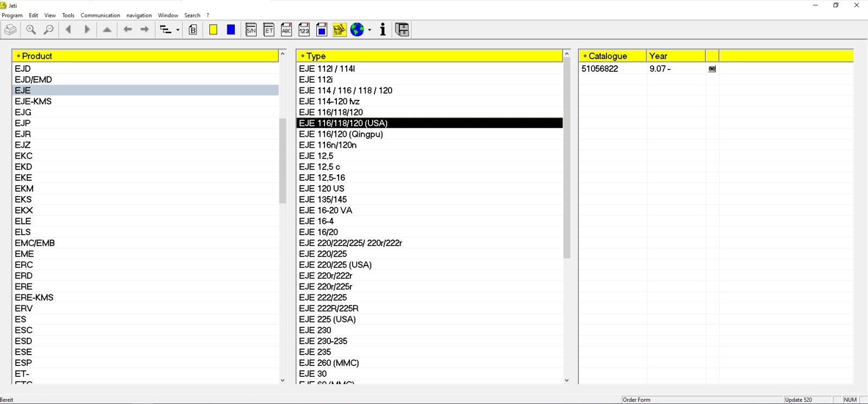
Task: Select type EJE 220/225 (USA)
Action: 430,265
